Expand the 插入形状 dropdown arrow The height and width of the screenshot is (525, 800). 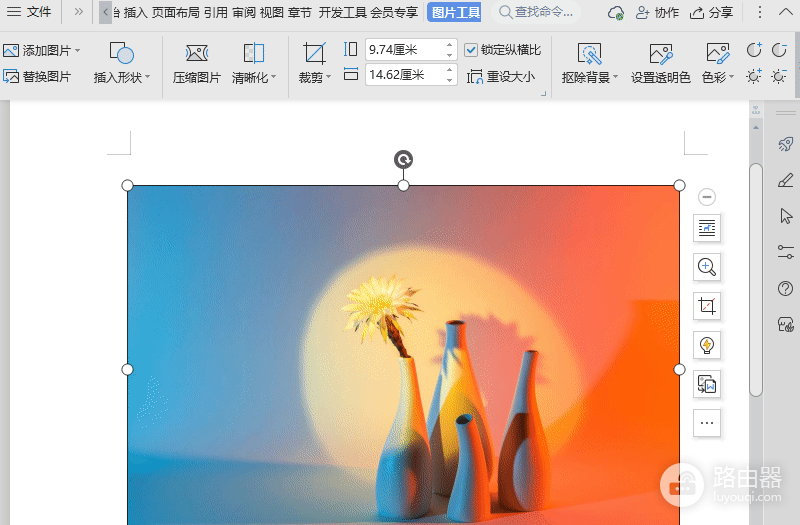coord(147,77)
